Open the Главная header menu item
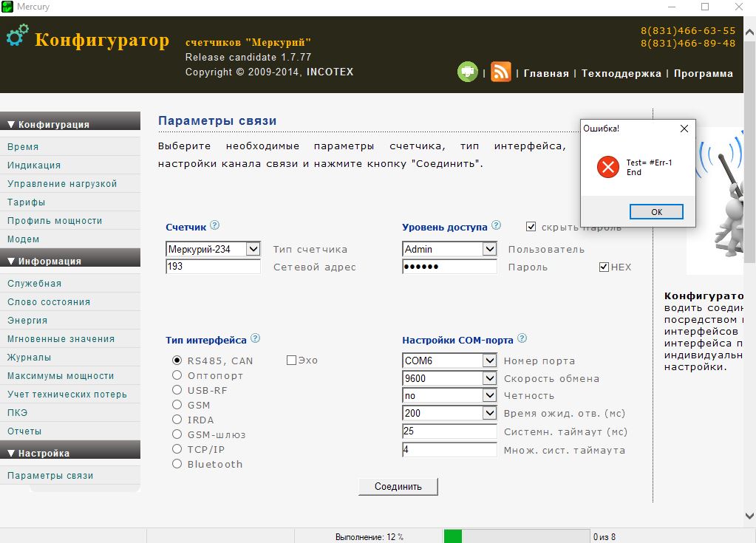756x543 pixels. [x=546, y=74]
